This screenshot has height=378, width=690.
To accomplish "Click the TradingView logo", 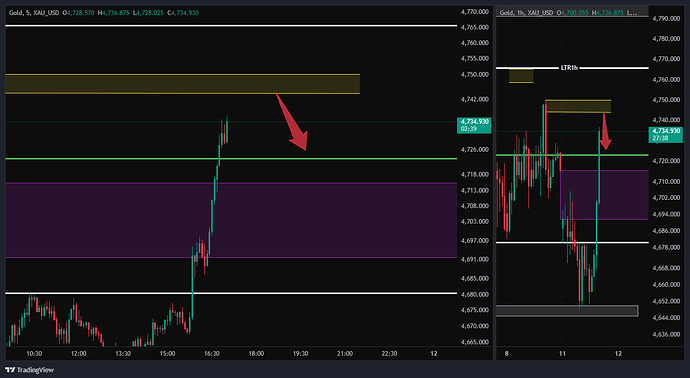I will point(29,370).
